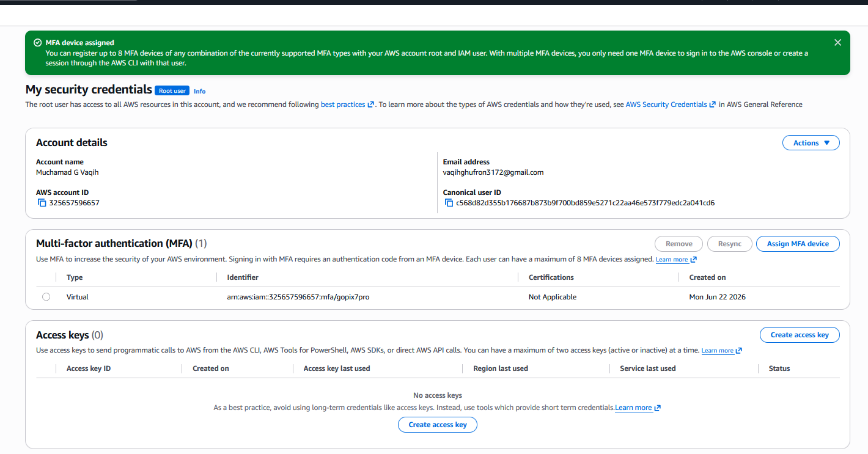868x454 pixels.
Task: Copy the canonical user ID icon
Action: [449, 203]
